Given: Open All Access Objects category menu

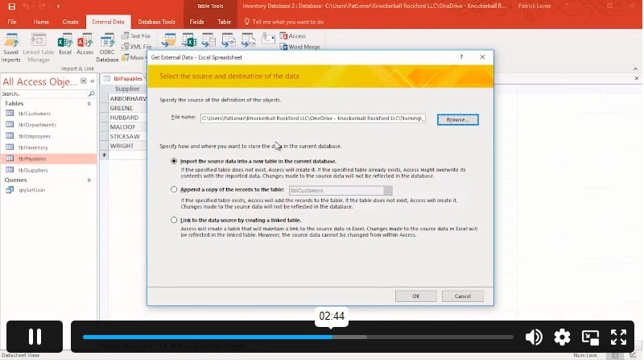Looking at the screenshot, I should [x=84, y=81].
